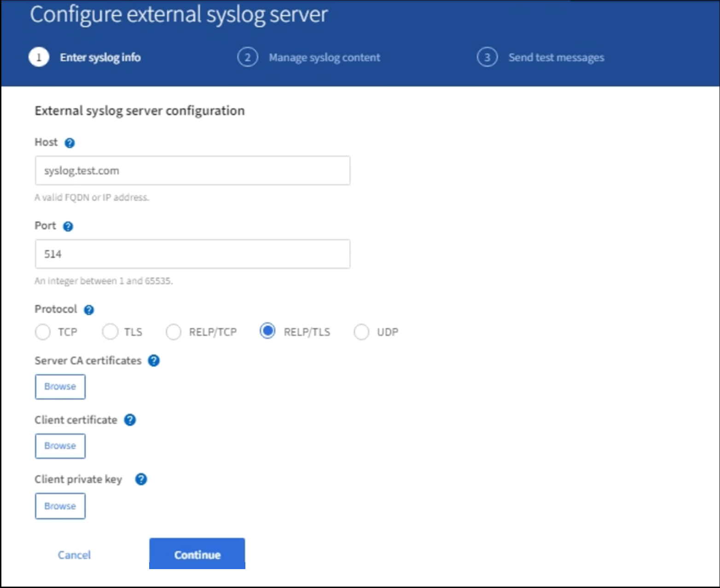Select the TLS protocol radio button

110,332
